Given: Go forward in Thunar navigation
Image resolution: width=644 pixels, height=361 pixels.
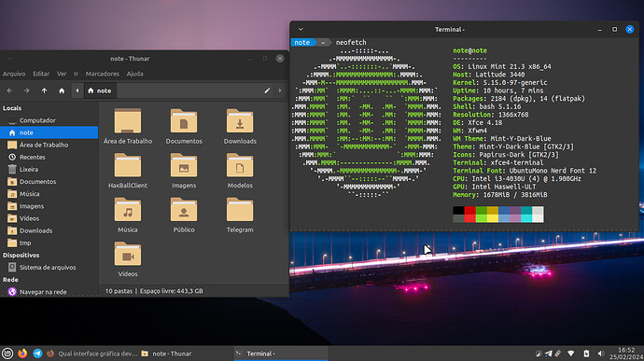Looking at the screenshot, I should pyautogui.click(x=27, y=90).
